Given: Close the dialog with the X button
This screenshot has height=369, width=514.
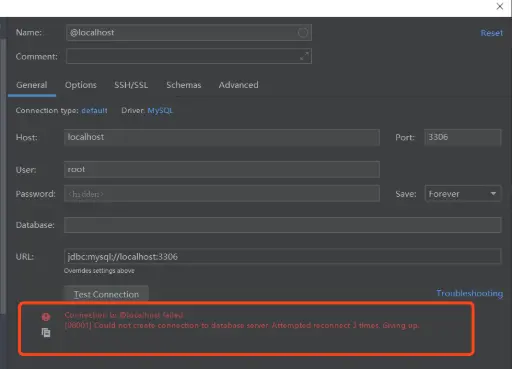Looking at the screenshot, I should point(500,6).
